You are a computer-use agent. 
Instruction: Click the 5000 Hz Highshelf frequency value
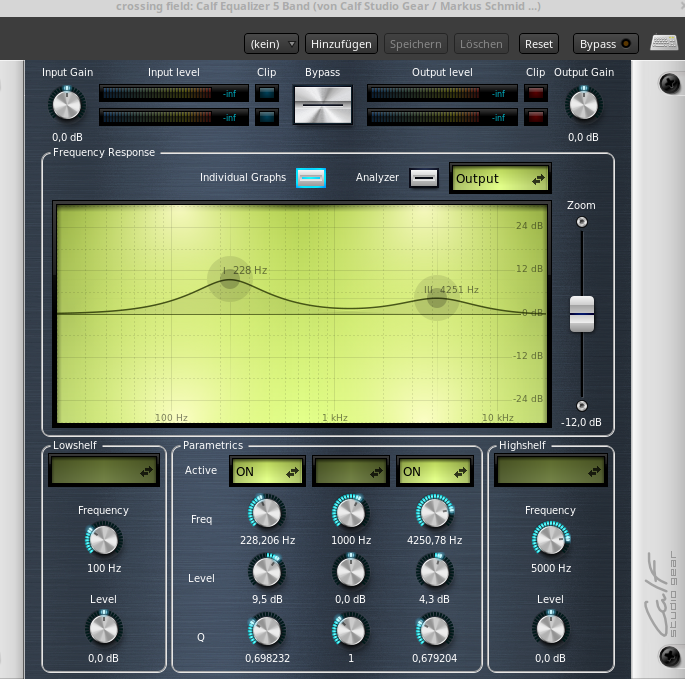(x=551, y=568)
